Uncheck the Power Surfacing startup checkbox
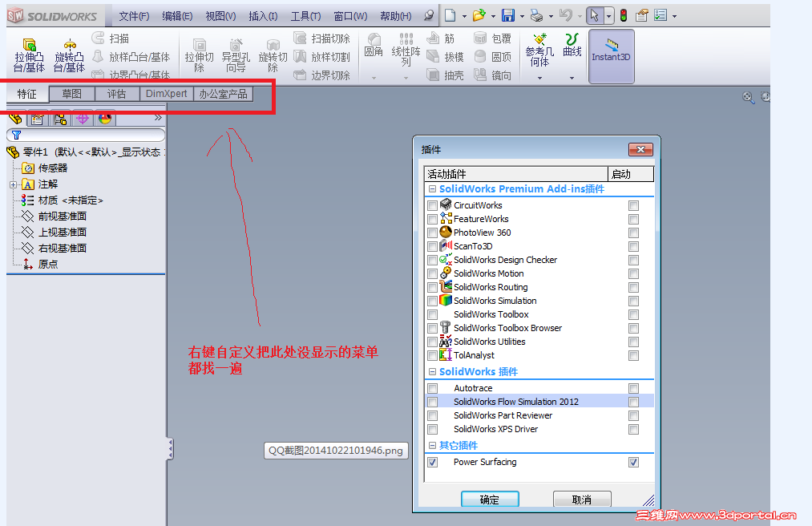This screenshot has height=526, width=812. [633, 462]
